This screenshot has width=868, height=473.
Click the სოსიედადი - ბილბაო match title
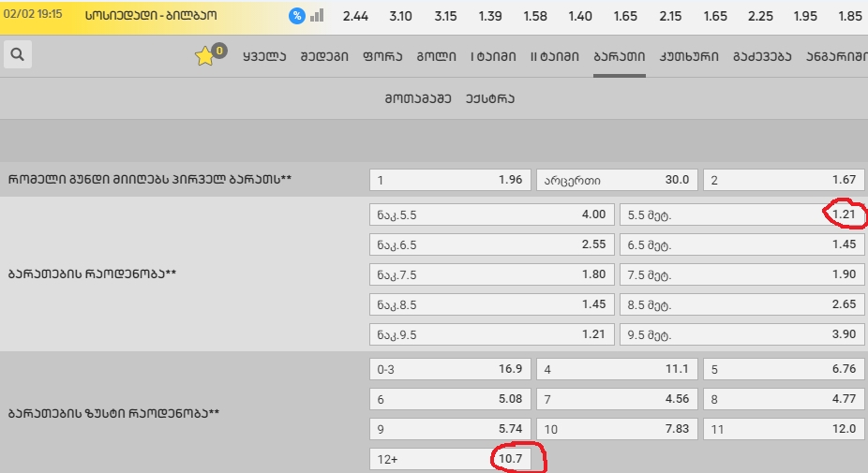(151, 16)
